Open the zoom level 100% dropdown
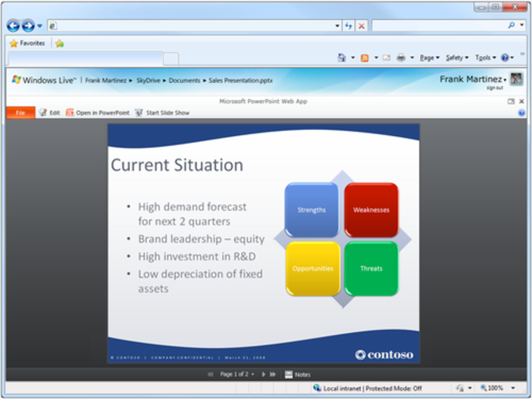This screenshot has width=532, height=399. (x=512, y=388)
